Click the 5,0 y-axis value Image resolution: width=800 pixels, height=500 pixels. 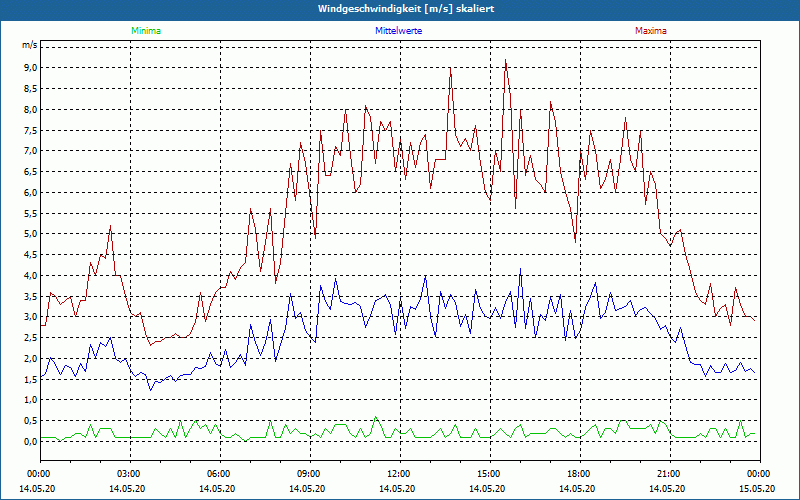point(31,234)
